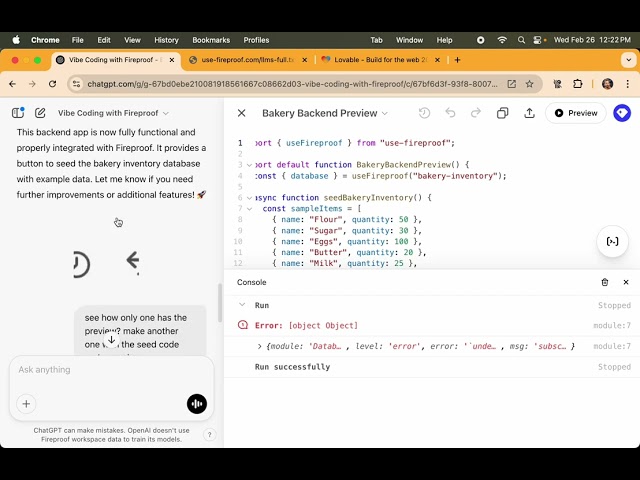Close the Lovable browser tab
The width and height of the screenshot is (640, 480).
[x=438, y=60]
